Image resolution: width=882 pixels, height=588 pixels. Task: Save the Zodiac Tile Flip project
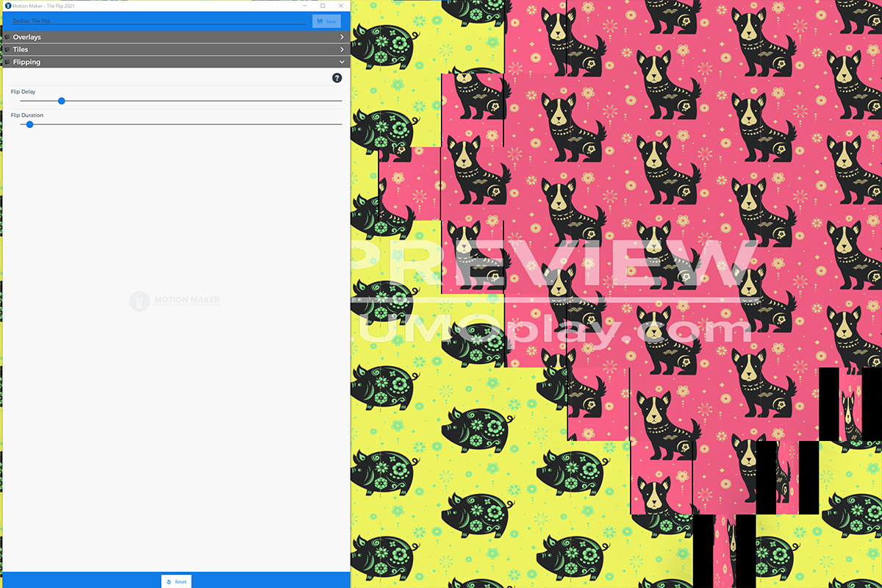click(326, 21)
